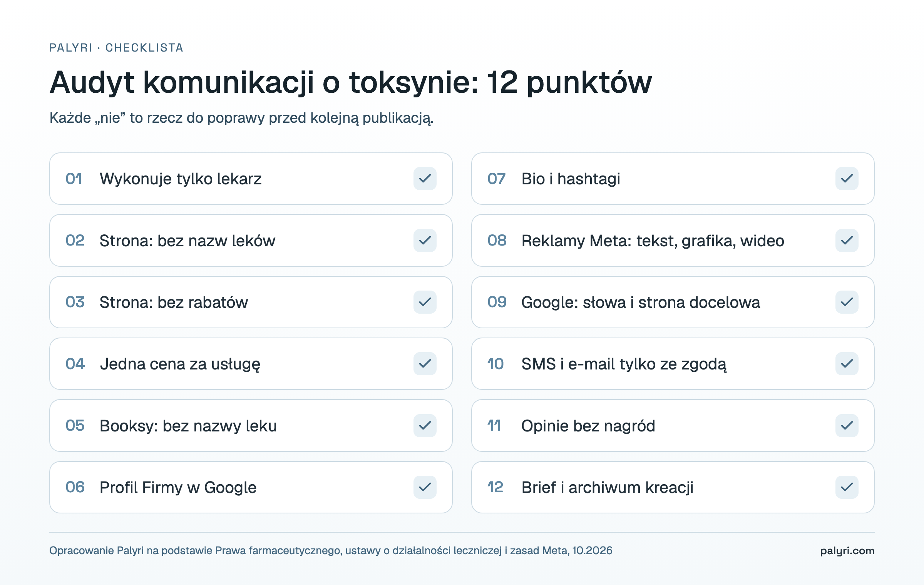
Task: Toggle the check for Strona: bez nazw leków
Action: coord(425,241)
